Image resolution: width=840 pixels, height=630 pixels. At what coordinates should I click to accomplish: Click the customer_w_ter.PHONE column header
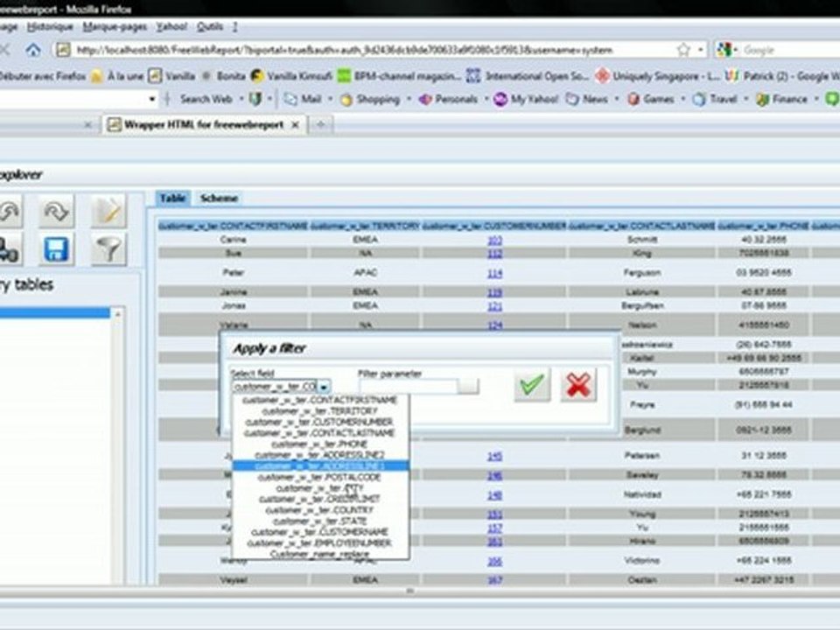(x=763, y=226)
